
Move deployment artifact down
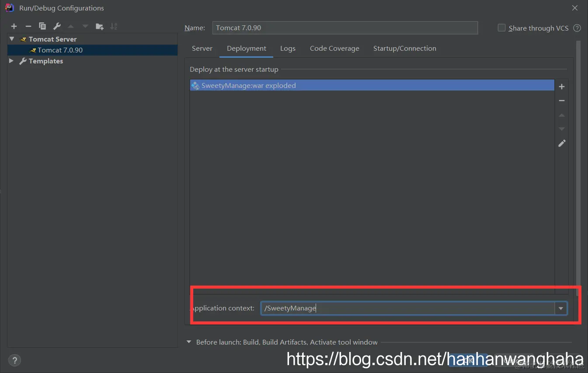coord(562,129)
